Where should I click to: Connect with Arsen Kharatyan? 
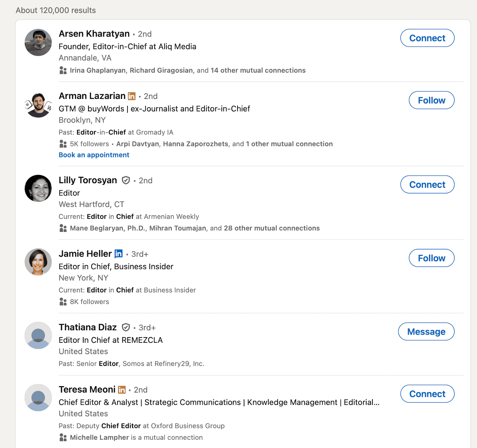pos(427,38)
